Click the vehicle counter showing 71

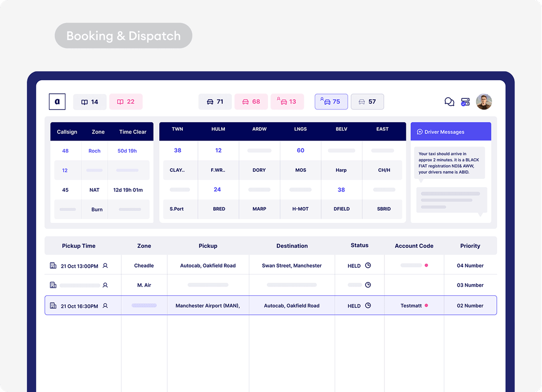[x=215, y=102]
